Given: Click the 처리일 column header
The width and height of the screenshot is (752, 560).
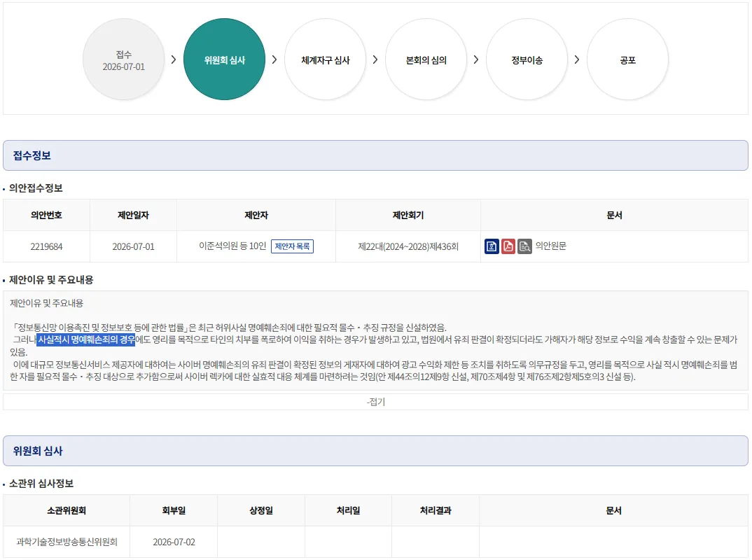Looking at the screenshot, I should click(x=348, y=510).
